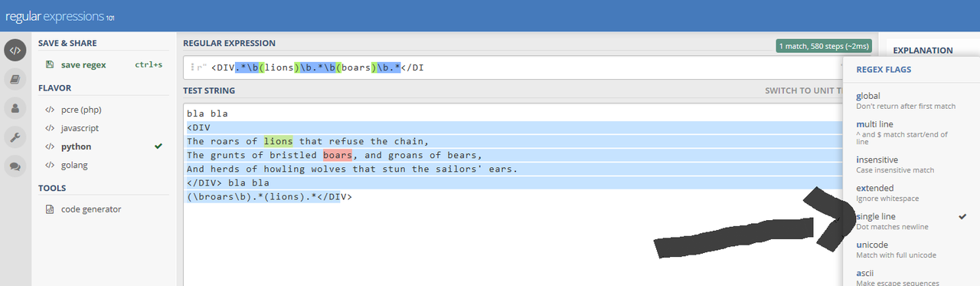The image size is (980, 286).
Task: Open the regex library book icon
Action: [15, 79]
